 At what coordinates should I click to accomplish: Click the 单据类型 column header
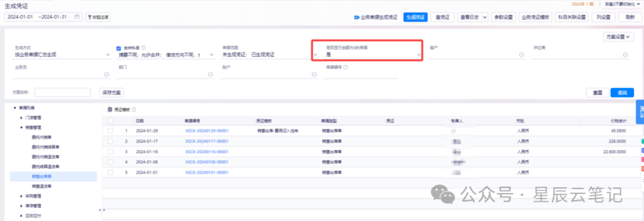click(x=329, y=121)
